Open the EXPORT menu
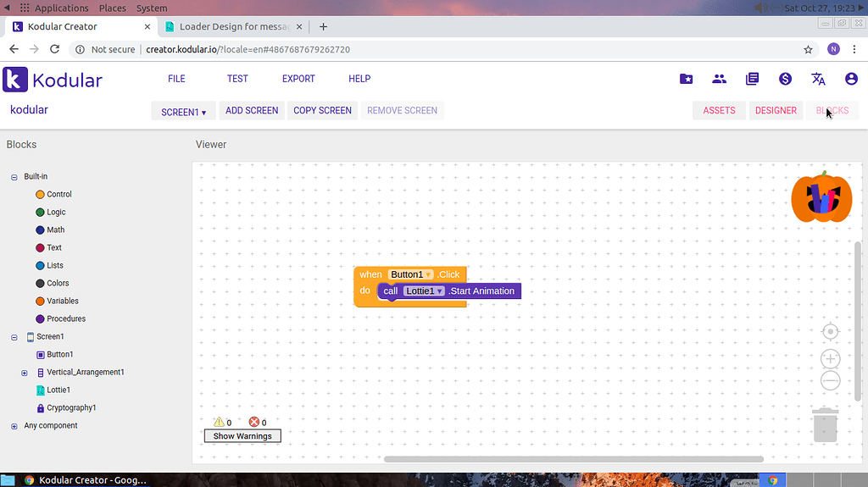 [298, 79]
